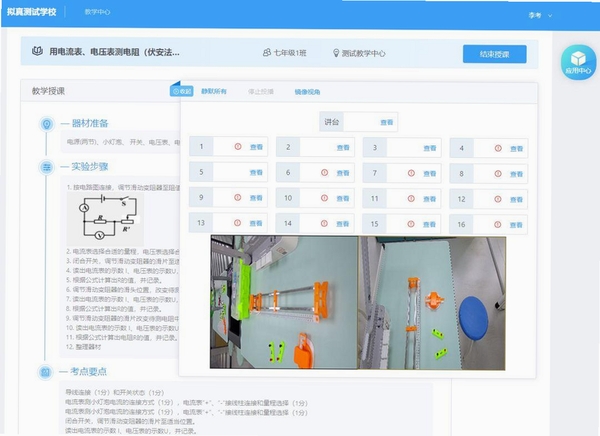Click the 实验步骤 list step icon
The image size is (600, 436).
47,167
